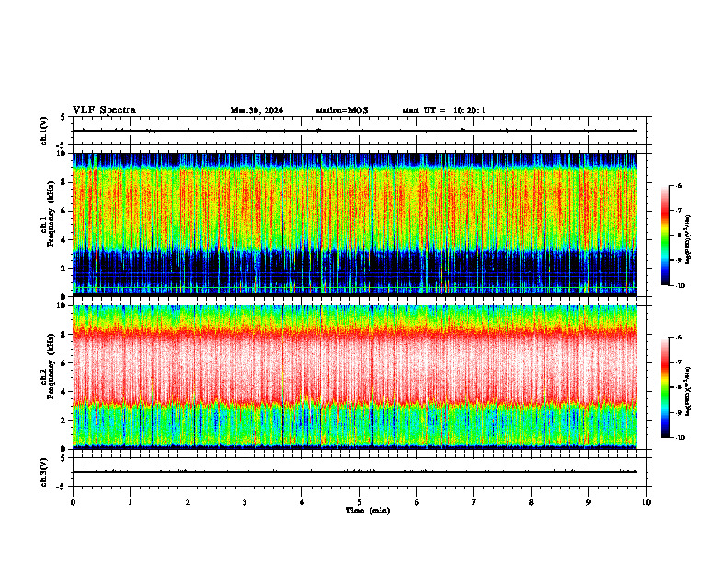Viewport: 728px width, 563px height.
Task: Click the "VLF Spectra" title text
Action: [x=104, y=110]
